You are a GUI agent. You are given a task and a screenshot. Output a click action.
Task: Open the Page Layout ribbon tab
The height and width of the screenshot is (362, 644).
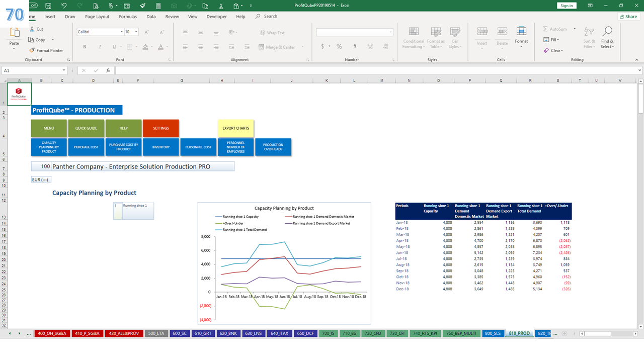tap(97, 17)
